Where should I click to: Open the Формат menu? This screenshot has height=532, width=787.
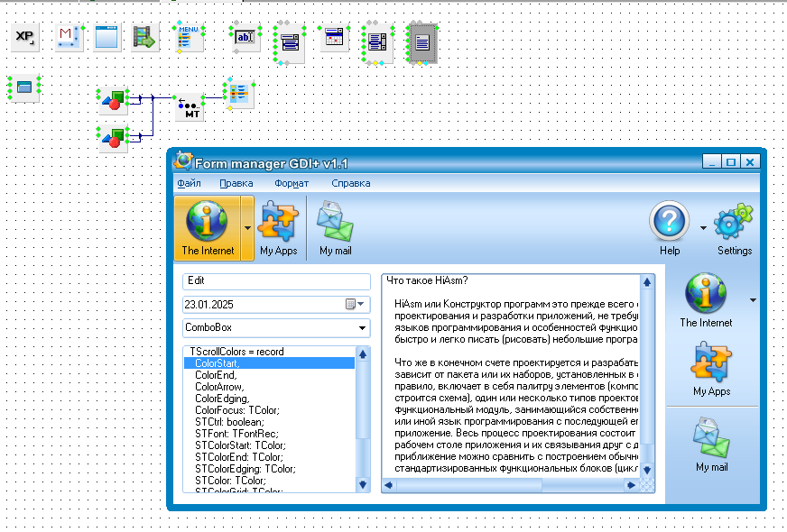(x=292, y=184)
